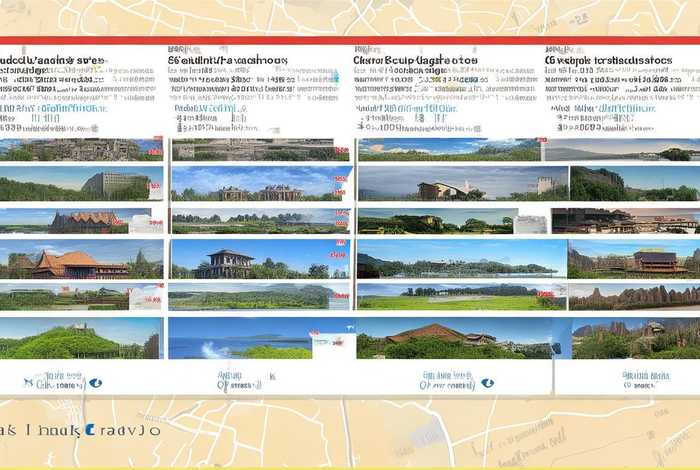Select the green rounded hill thumbnail
700x470 pixels.
(x=81, y=338)
